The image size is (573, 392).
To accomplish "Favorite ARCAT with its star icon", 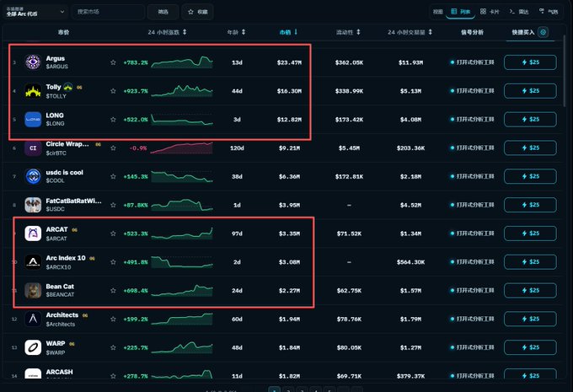I will [113, 234].
